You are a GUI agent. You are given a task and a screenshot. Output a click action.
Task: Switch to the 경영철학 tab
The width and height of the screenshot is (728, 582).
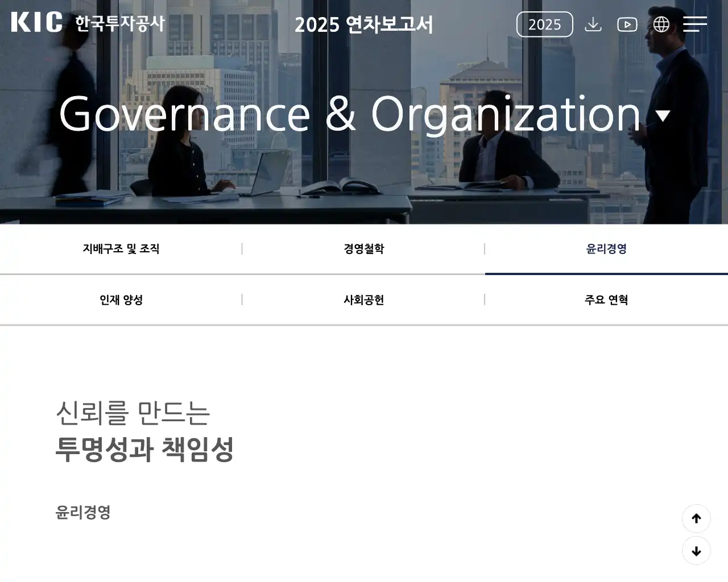364,249
